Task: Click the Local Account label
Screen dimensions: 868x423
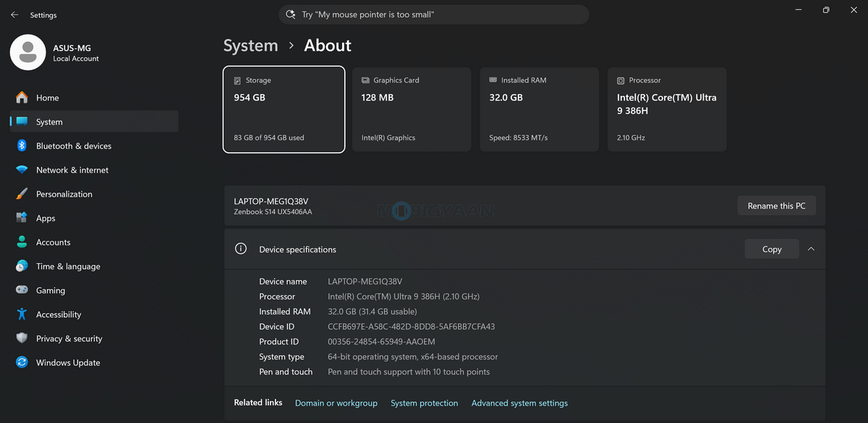Action: pyautogui.click(x=76, y=59)
